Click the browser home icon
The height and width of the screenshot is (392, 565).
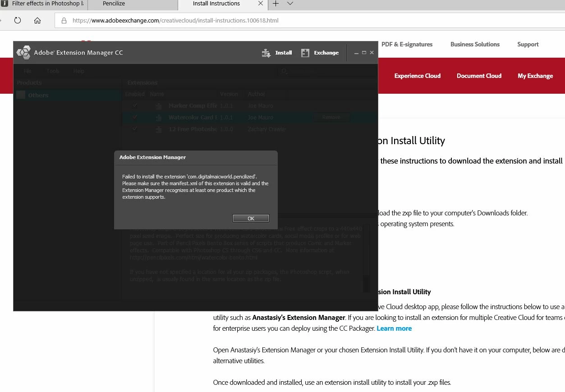(x=37, y=20)
